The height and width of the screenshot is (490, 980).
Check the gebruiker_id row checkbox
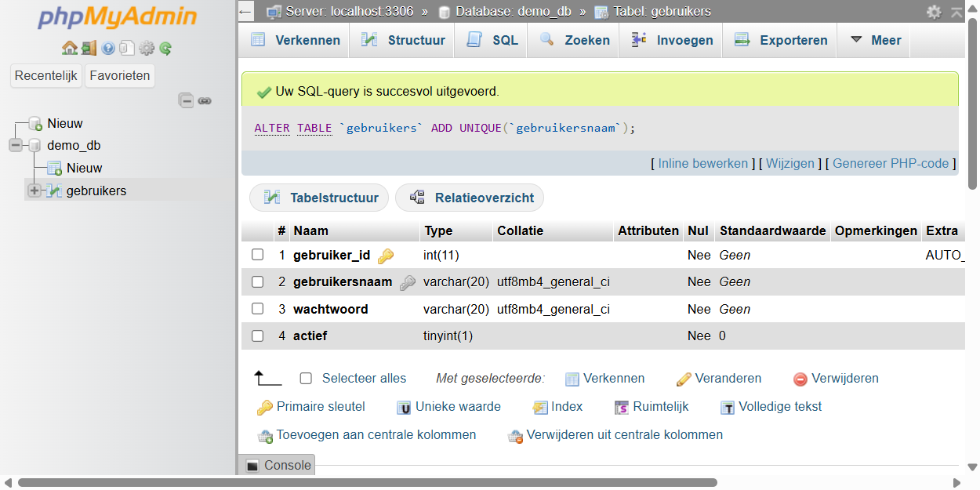pos(257,255)
